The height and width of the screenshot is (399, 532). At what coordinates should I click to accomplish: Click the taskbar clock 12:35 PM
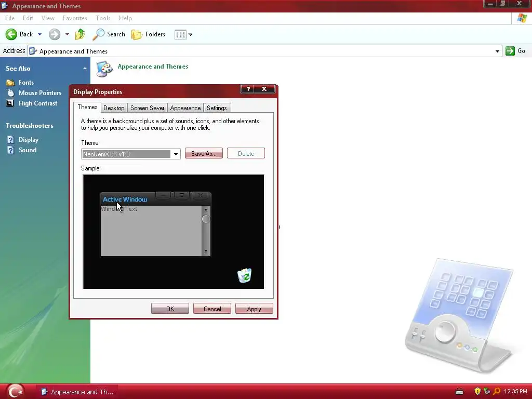tap(515, 392)
